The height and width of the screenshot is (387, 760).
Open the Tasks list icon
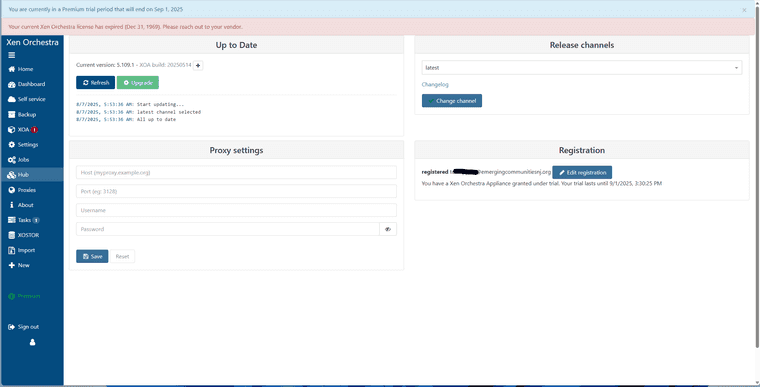[12, 220]
